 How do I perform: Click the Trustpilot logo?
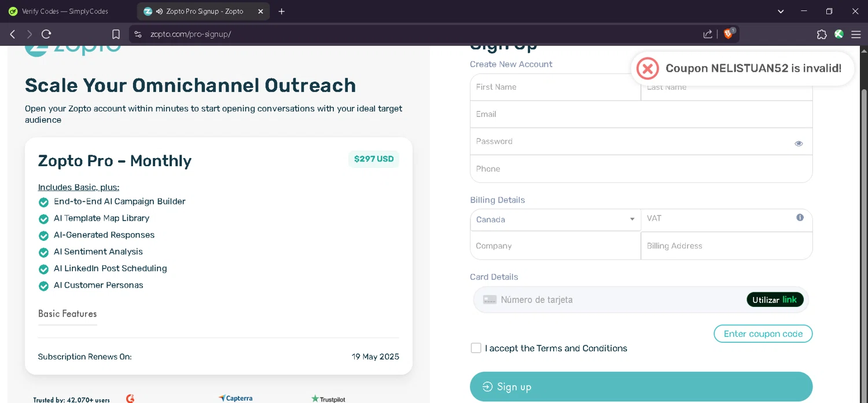coord(328,398)
